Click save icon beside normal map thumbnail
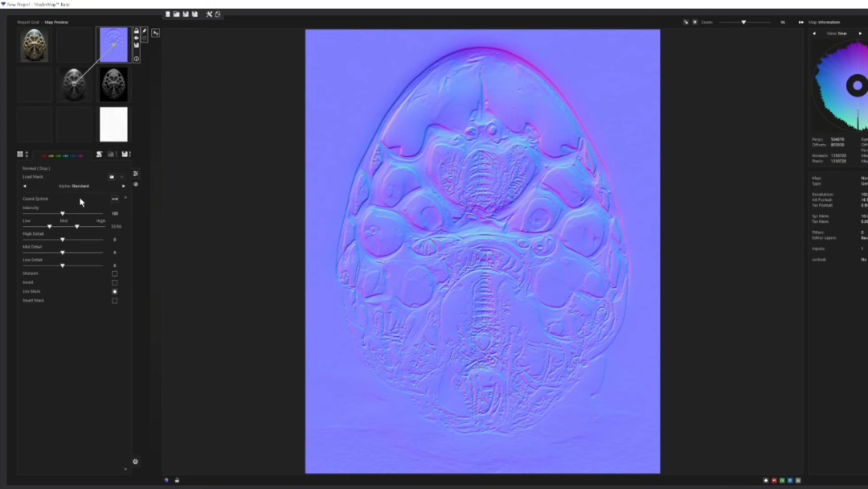Screen dimensions: 868x489 pyautogui.click(x=136, y=45)
